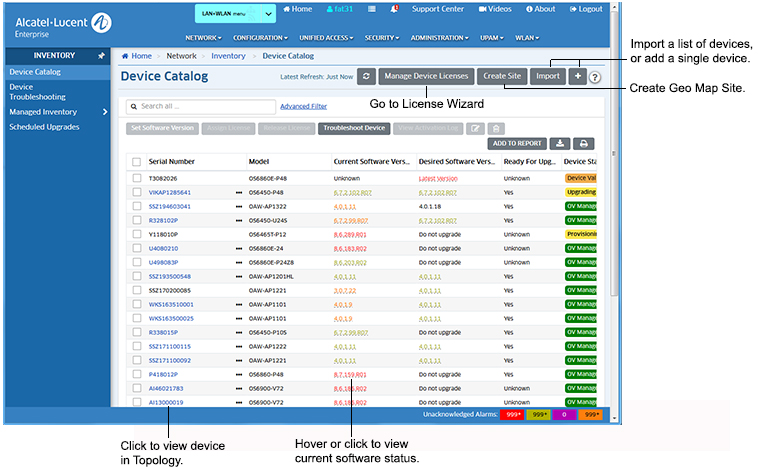Click the print icon button
The height and width of the screenshot is (469, 758).
[x=583, y=144]
